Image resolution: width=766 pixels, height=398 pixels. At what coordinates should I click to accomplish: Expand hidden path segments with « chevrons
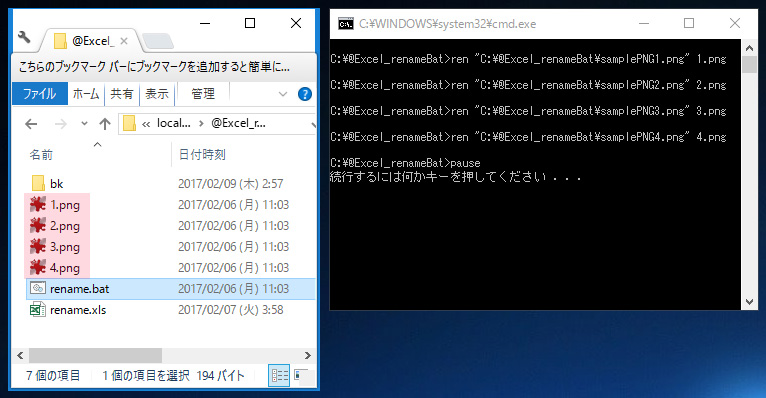[146, 124]
